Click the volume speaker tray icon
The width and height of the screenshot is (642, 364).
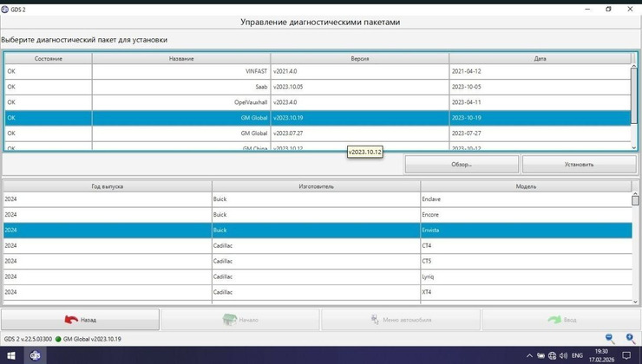(563, 355)
